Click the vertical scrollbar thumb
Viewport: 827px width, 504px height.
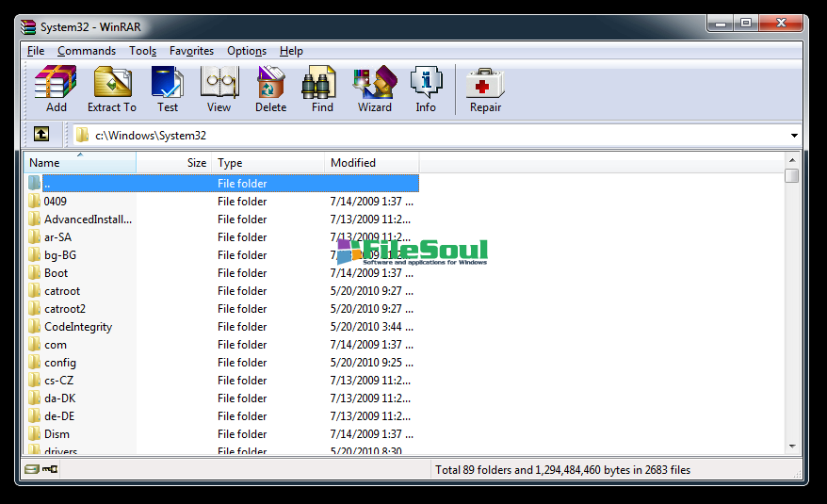tap(791, 175)
